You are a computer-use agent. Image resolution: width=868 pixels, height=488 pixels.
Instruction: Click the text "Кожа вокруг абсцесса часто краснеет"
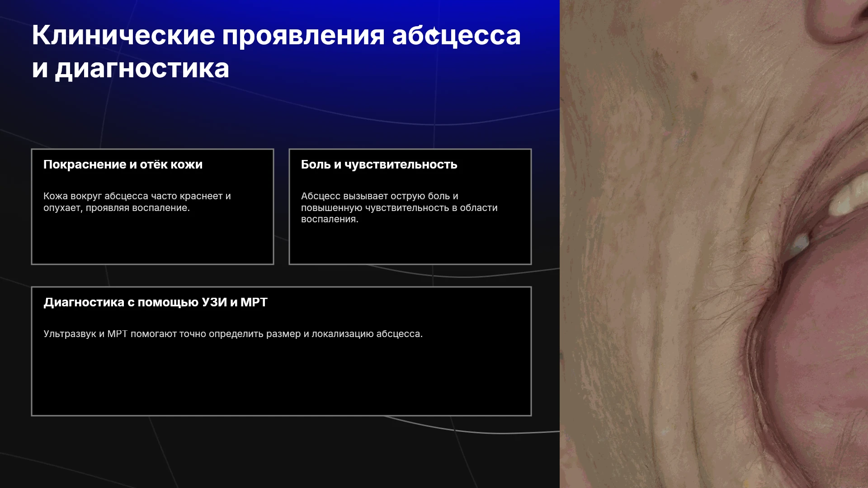tap(137, 196)
